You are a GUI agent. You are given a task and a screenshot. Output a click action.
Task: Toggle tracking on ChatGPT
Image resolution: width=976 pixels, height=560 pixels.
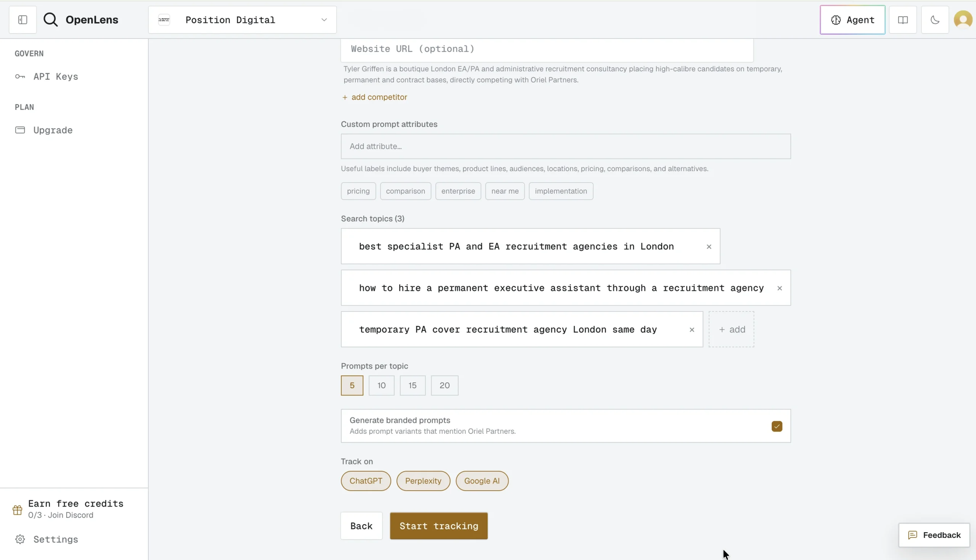[x=366, y=481]
